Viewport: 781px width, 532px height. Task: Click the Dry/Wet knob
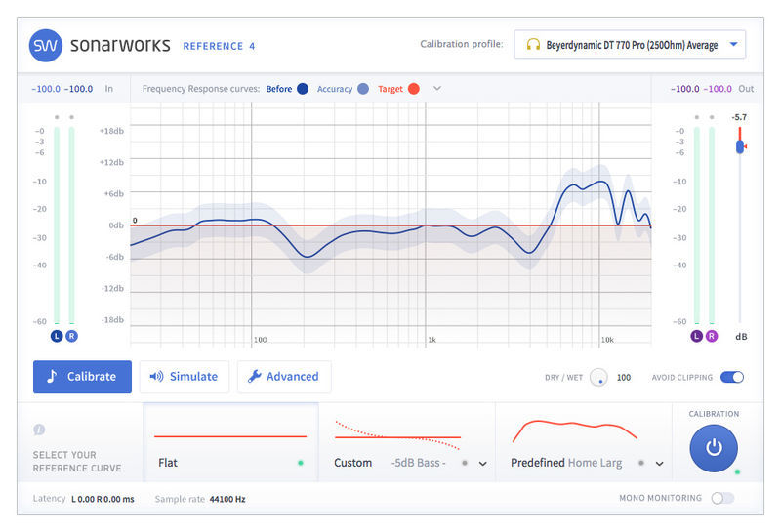(x=598, y=378)
